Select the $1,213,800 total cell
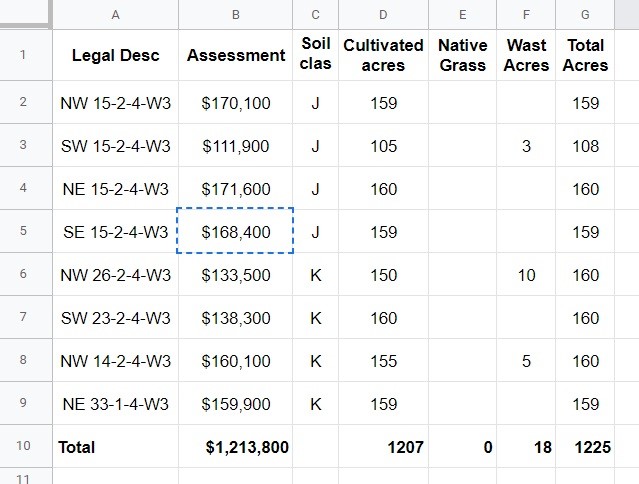639x484 pixels. (x=236, y=447)
